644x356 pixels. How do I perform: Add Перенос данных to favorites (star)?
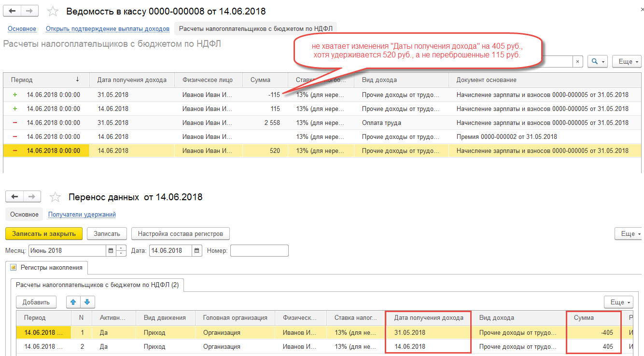coord(56,197)
